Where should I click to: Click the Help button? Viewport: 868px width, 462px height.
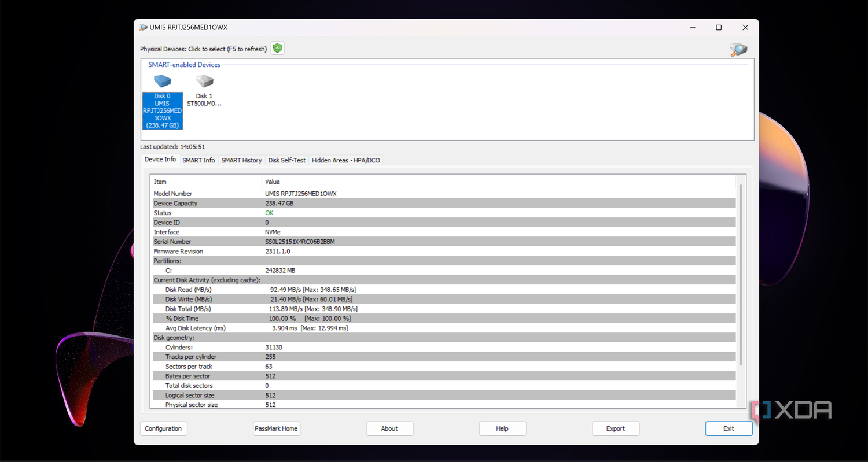pos(502,428)
